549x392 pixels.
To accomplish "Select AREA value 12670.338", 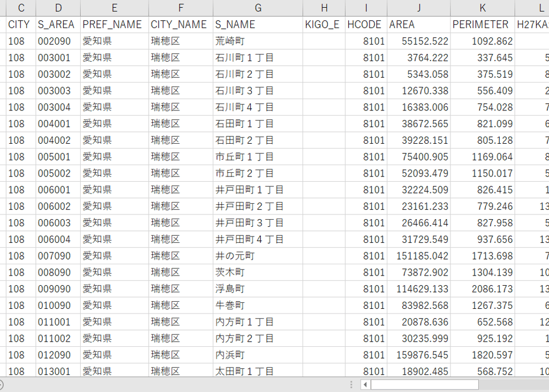I will [419, 91].
